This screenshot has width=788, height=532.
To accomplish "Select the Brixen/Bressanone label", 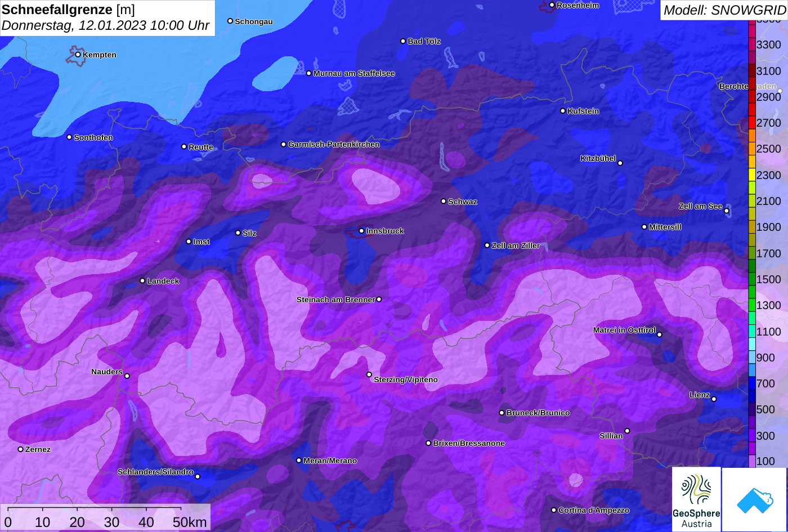I will pos(469,443).
